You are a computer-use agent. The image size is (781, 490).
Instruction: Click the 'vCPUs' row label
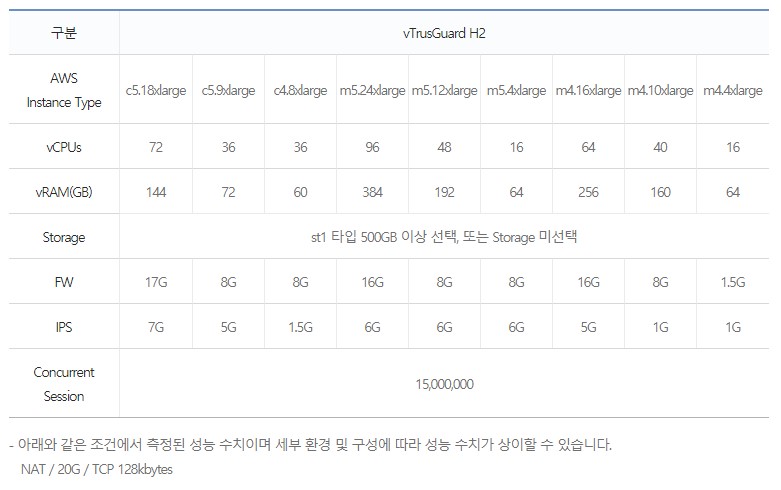click(64, 147)
